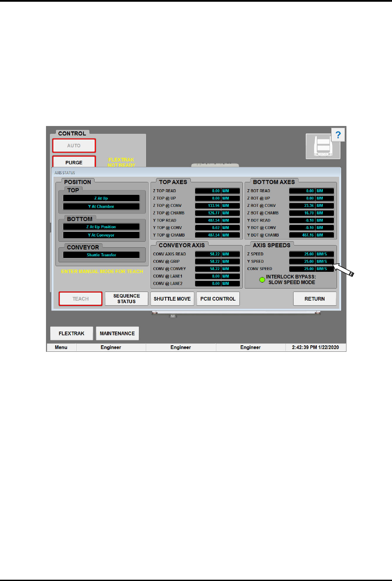The image size is (392, 581).
Task: Click the Z BOT @ CONV value 23.36
Action: pyautogui.click(x=312, y=206)
